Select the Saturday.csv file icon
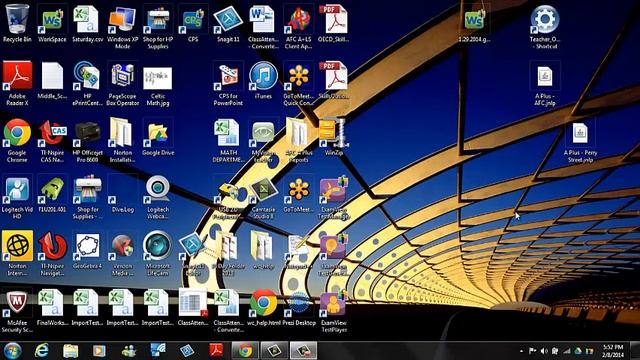Screen dimensions: 640x360 coord(87,23)
